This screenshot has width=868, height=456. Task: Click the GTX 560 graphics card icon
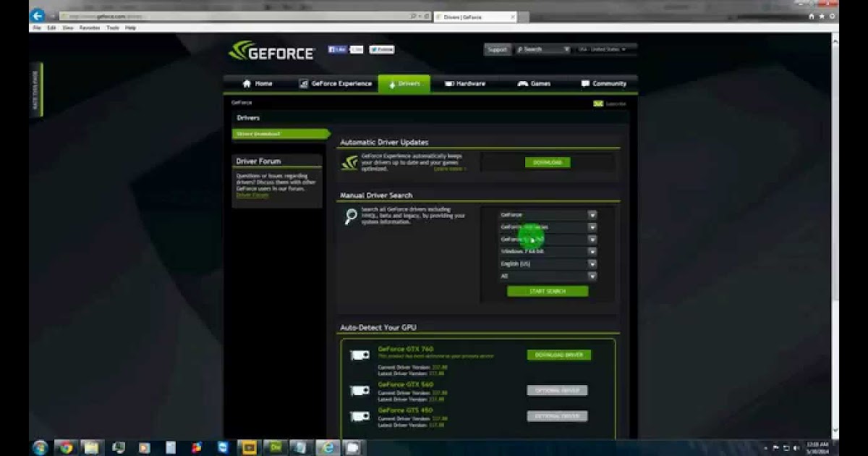point(359,391)
